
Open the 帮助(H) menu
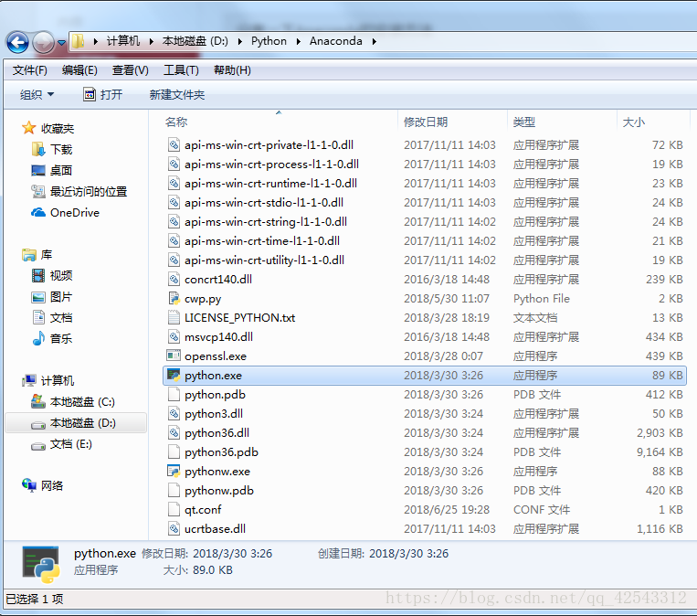click(x=232, y=70)
